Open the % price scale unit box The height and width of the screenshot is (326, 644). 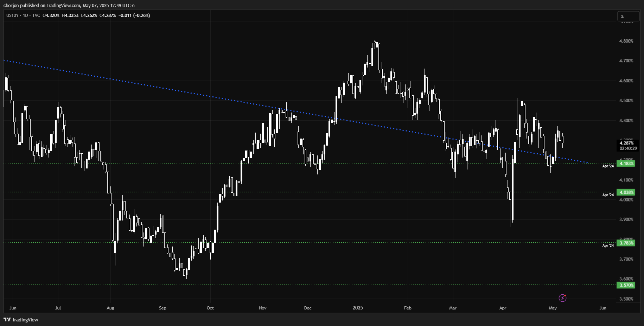pyautogui.click(x=628, y=16)
